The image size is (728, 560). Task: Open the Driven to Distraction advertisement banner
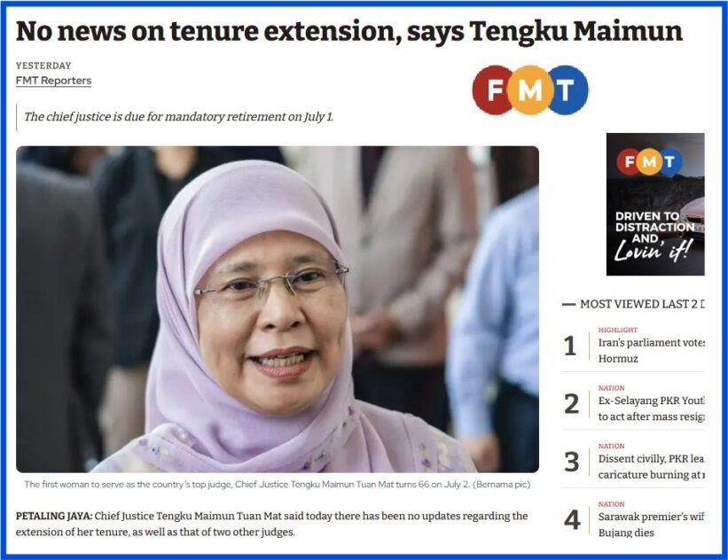[x=655, y=204]
